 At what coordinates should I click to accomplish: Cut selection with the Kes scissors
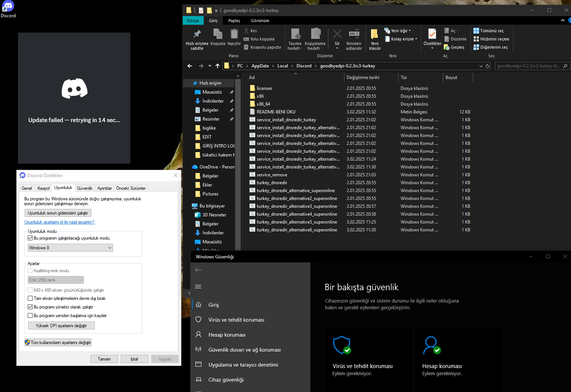pos(250,31)
